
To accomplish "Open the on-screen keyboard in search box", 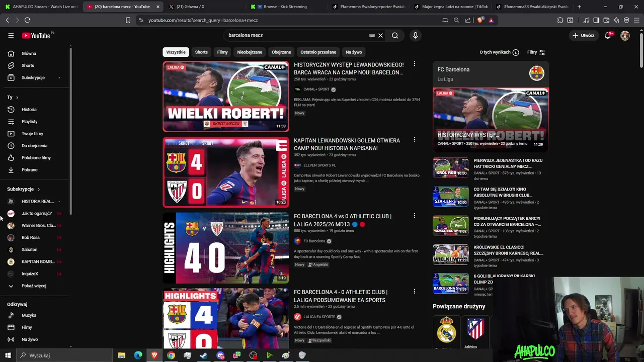I will tap(372, 36).
